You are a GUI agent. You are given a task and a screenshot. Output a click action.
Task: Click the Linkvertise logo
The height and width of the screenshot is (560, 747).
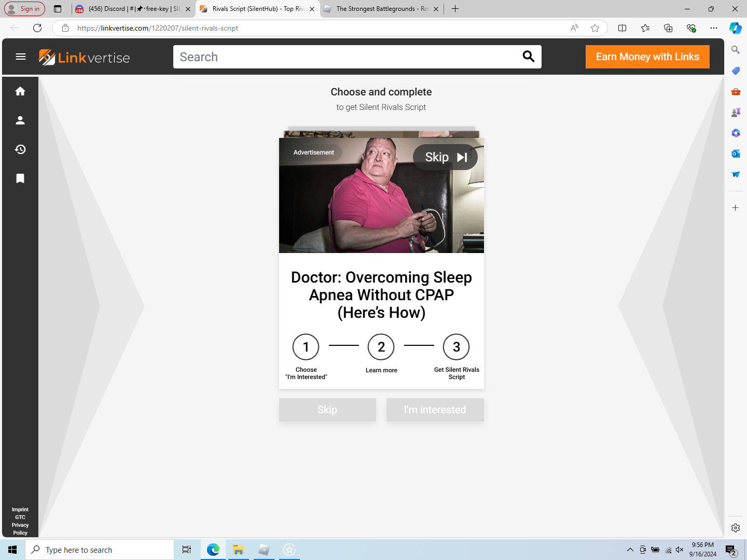pyautogui.click(x=85, y=57)
